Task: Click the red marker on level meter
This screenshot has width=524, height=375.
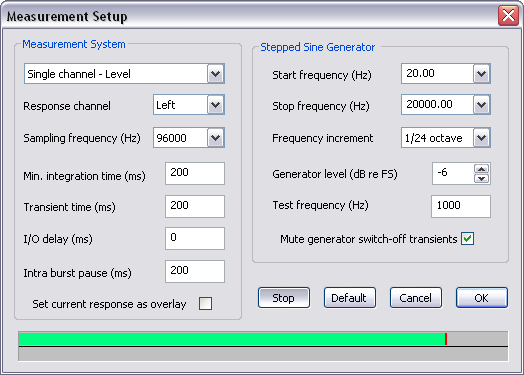Action: click(x=446, y=339)
